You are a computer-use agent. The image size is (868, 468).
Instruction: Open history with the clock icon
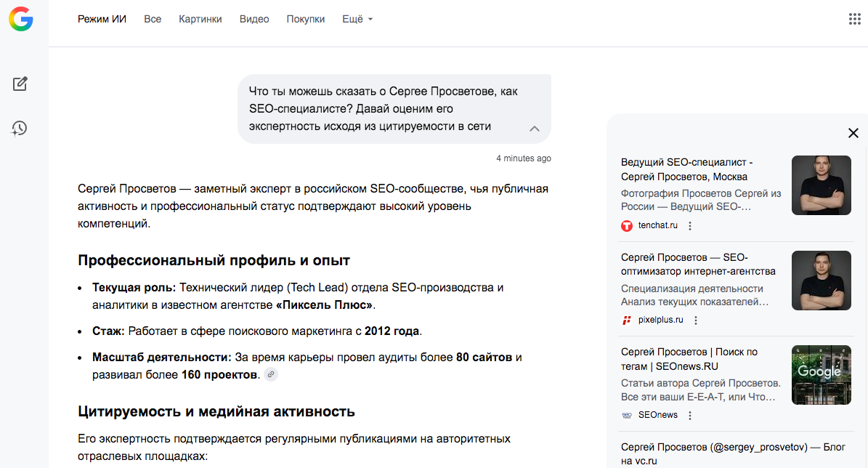[x=20, y=128]
